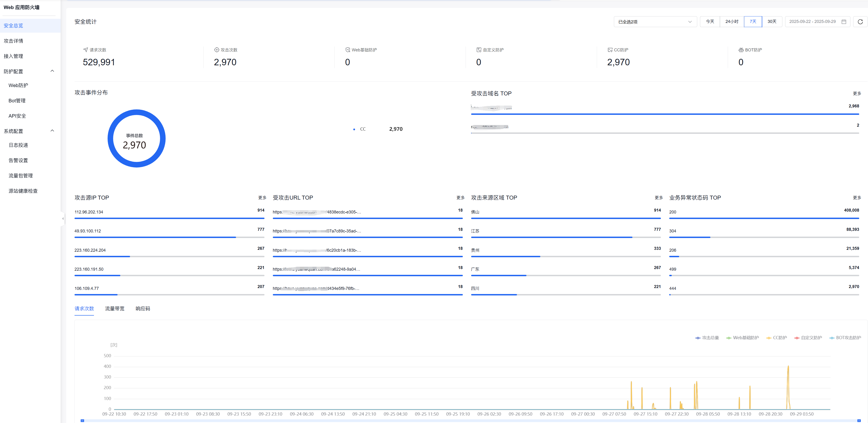
Task: Select the 30天 time range
Action: (772, 22)
